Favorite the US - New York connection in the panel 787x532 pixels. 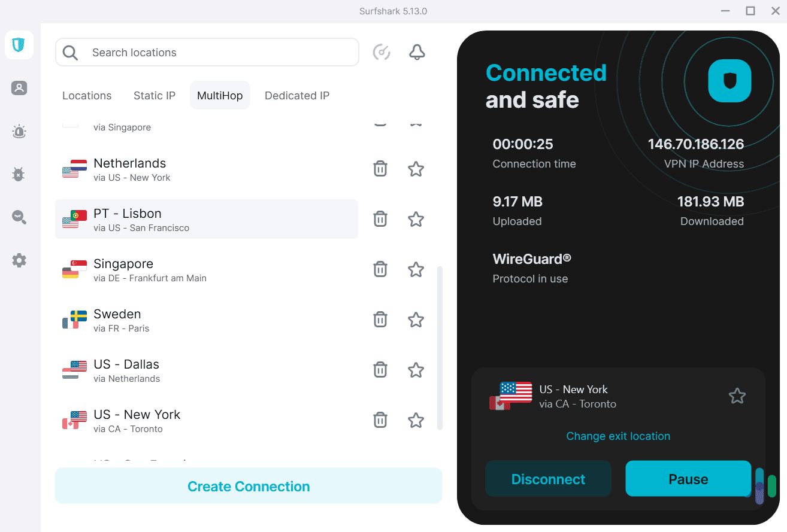[737, 396]
